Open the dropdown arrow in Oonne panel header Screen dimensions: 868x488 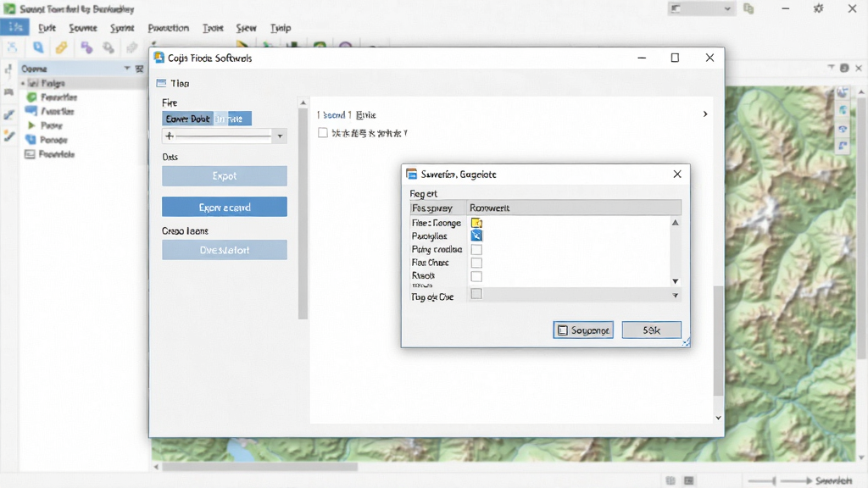[127, 68]
